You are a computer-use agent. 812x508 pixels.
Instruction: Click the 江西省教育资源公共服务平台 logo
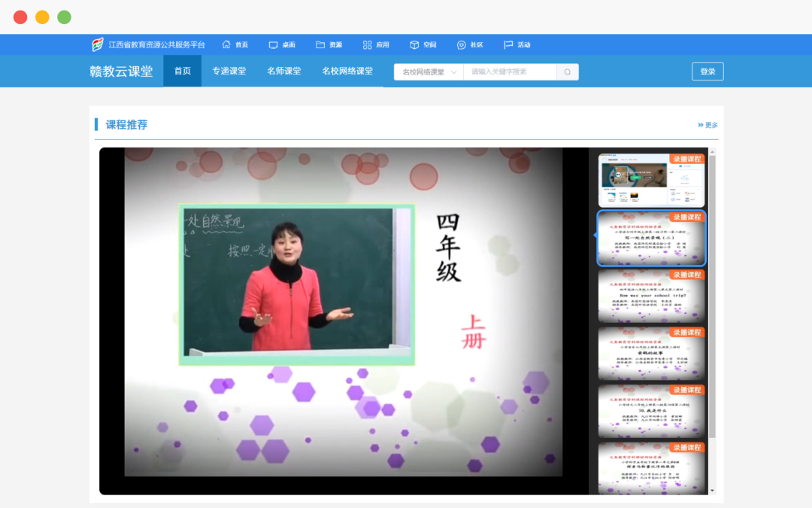pos(98,44)
